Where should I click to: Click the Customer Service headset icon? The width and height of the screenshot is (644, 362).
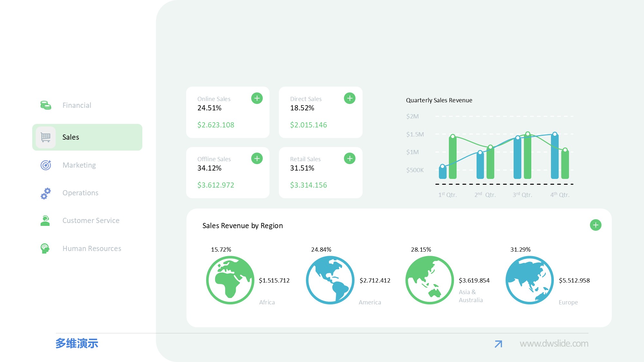45,221
